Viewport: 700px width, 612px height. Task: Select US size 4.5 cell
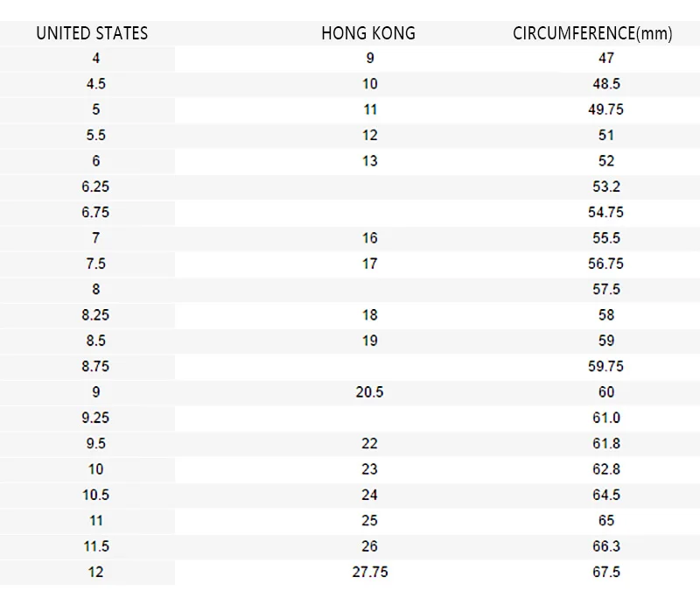(95, 84)
